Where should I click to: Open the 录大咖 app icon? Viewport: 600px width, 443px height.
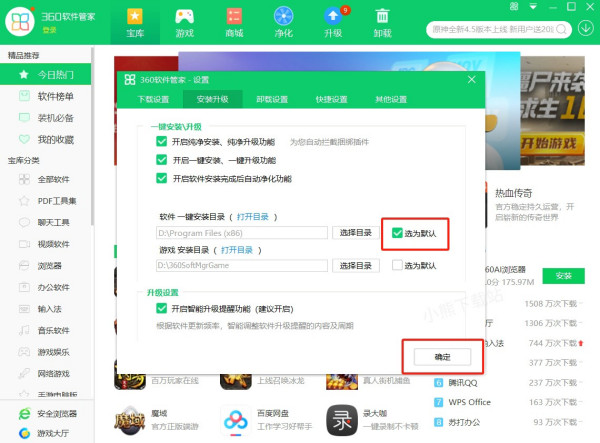[342, 421]
